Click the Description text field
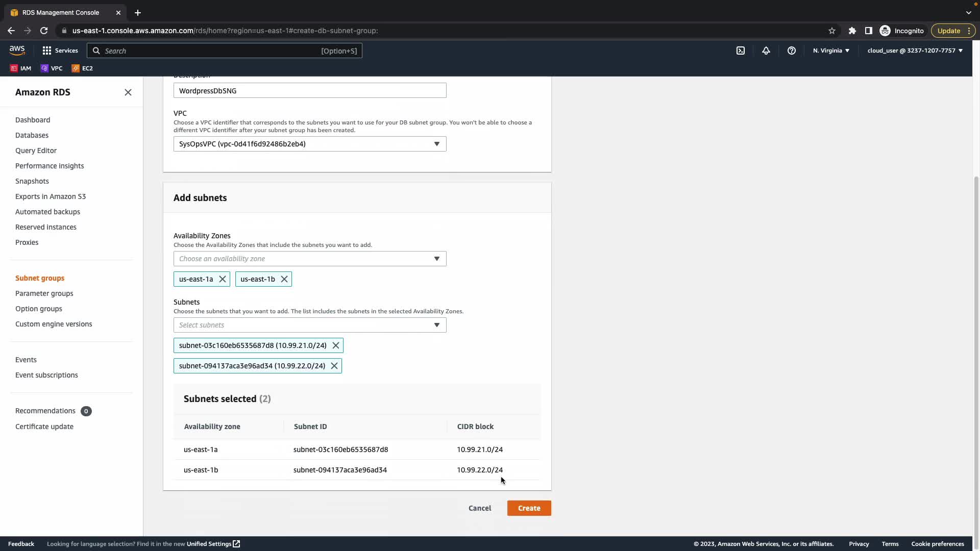Viewport: 980px width, 551px height. (x=309, y=91)
